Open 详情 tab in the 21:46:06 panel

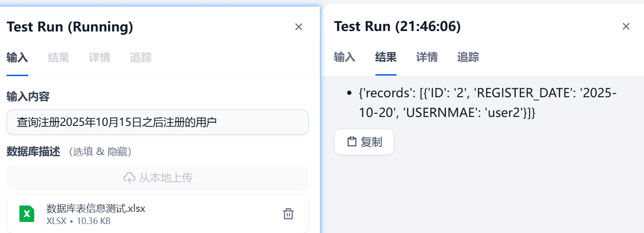(x=427, y=57)
